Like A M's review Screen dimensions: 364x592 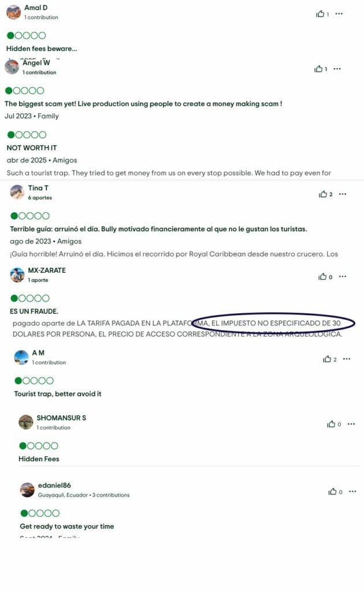point(327,359)
